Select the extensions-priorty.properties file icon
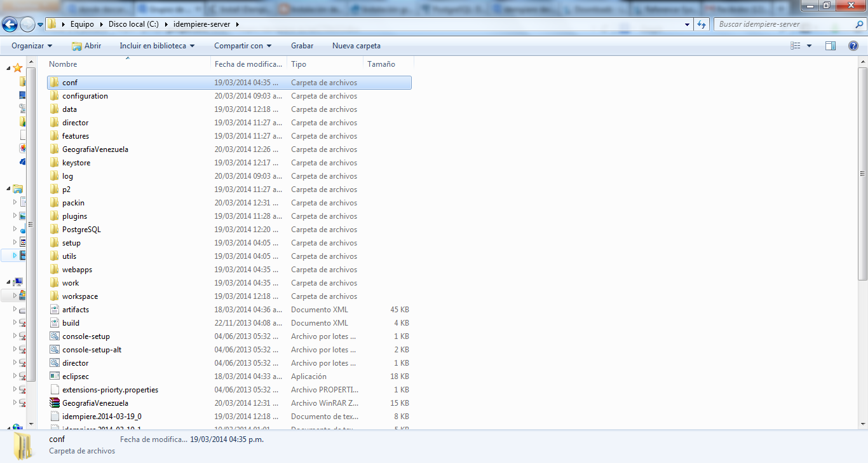 [x=55, y=390]
